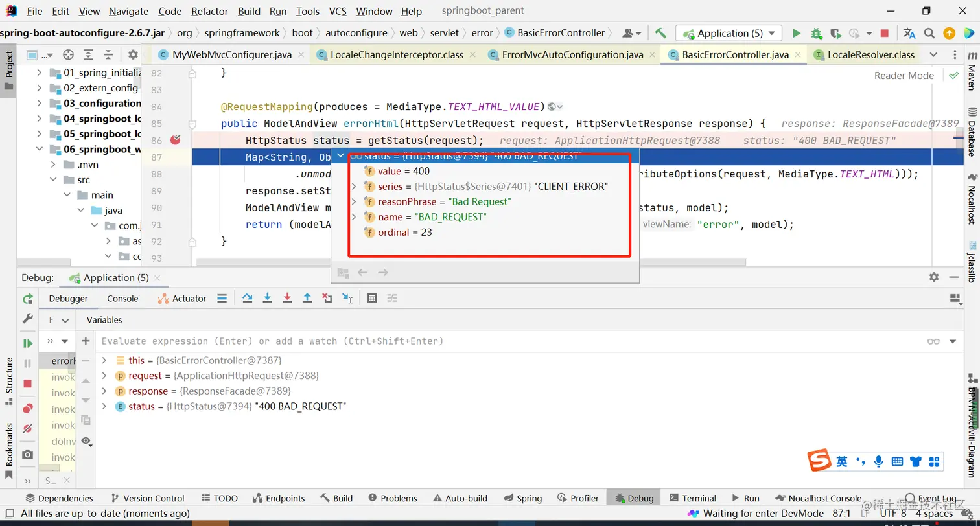This screenshot has width=980, height=526.
Task: Open Search Everywhere magnifier
Action: pos(929,33)
